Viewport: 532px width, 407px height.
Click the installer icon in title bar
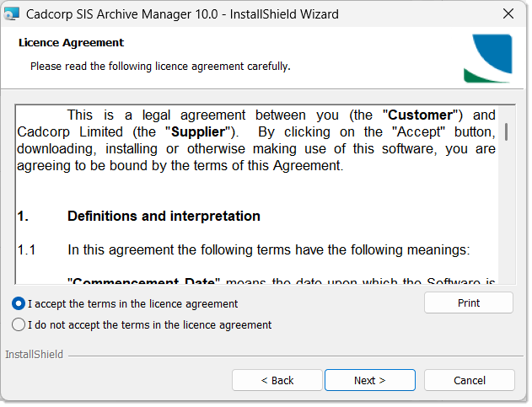(x=13, y=14)
